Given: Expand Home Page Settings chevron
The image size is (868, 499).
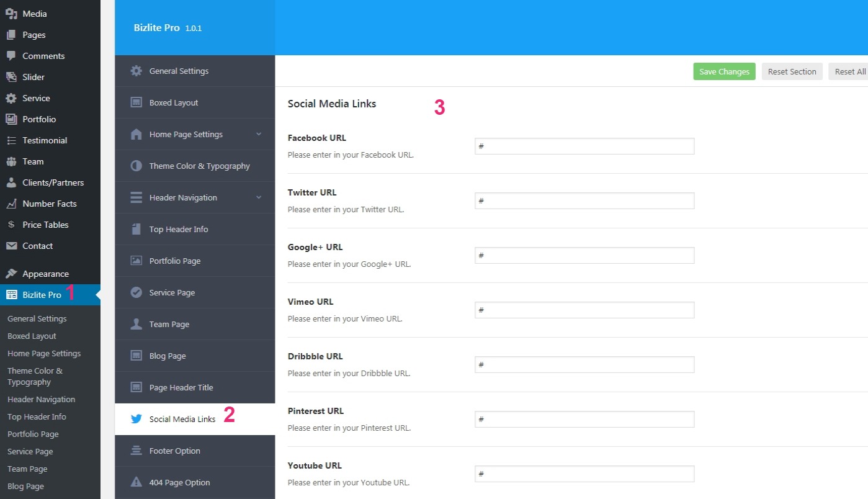Looking at the screenshot, I should (259, 134).
